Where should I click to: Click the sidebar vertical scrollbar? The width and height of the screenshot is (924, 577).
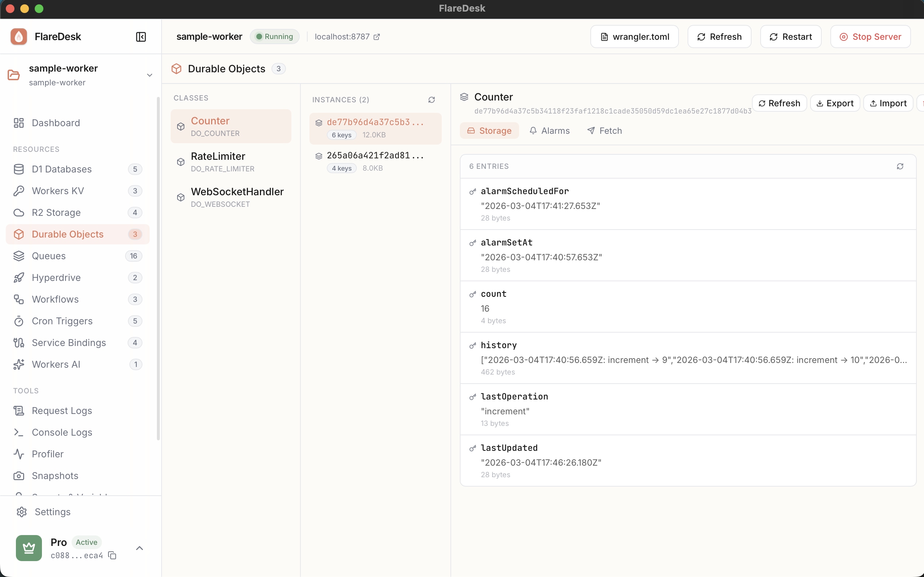coord(158,267)
